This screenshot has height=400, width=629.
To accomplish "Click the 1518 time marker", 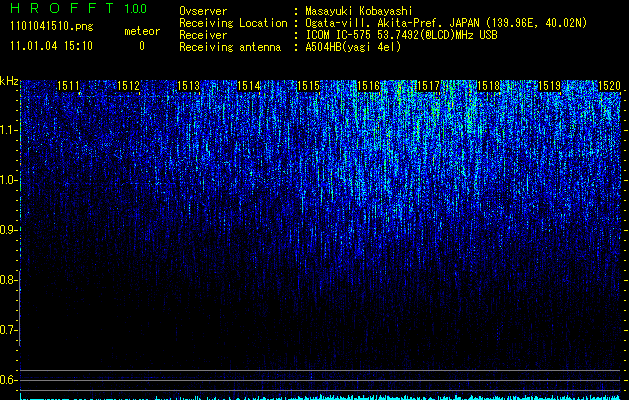I will [x=489, y=85].
